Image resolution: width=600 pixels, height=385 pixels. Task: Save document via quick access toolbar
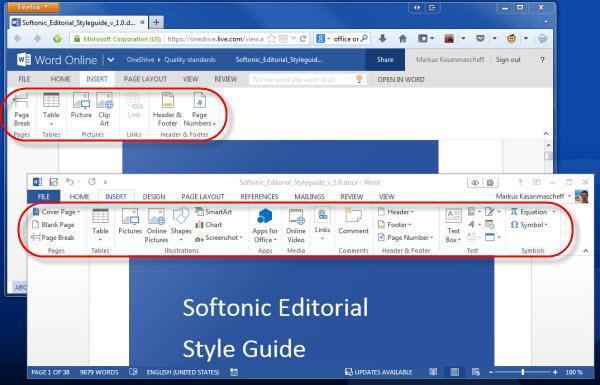click(x=54, y=182)
